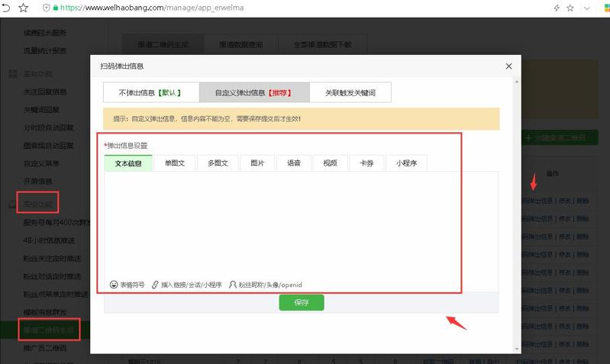Switch to the 语音 tab

click(x=294, y=163)
